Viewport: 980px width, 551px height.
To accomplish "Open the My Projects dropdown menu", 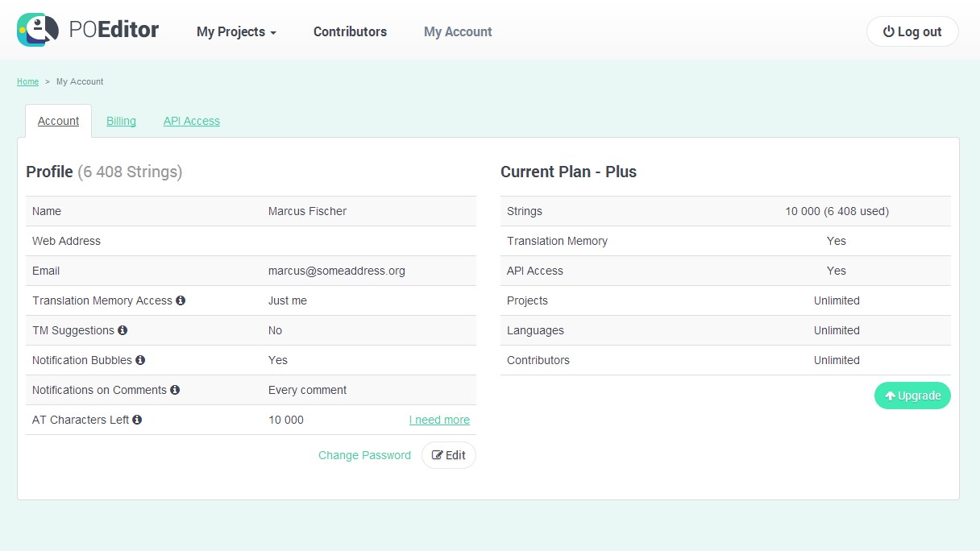I will pyautogui.click(x=236, y=32).
